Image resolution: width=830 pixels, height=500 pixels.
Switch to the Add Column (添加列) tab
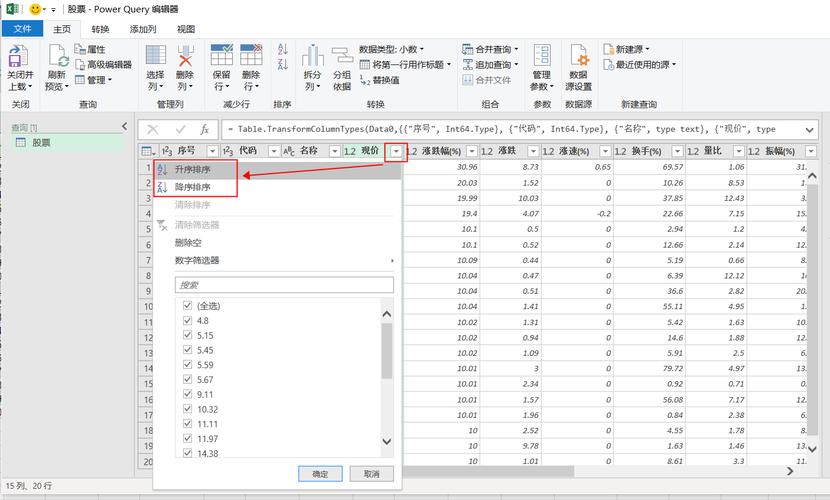[x=143, y=29]
